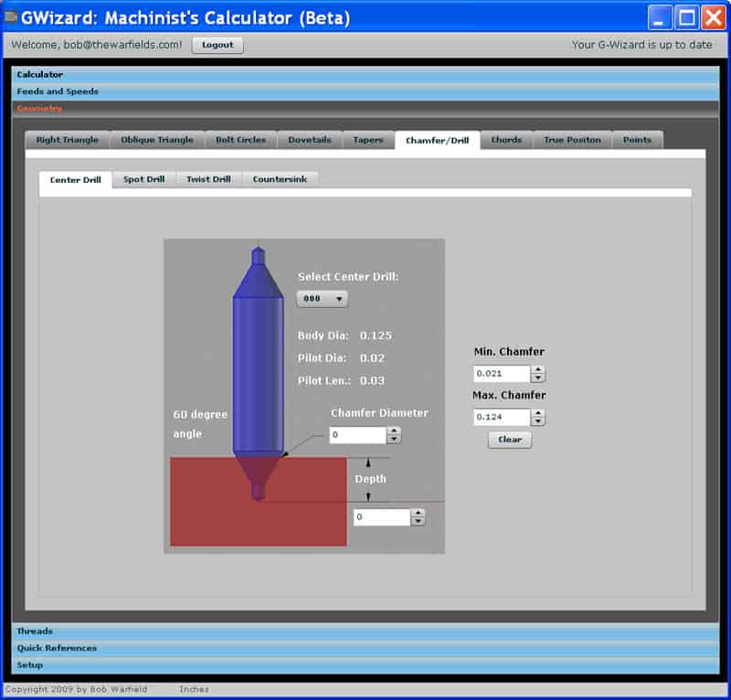This screenshot has height=700, width=731.
Task: Switch to the Tapers tab
Action: [369, 139]
